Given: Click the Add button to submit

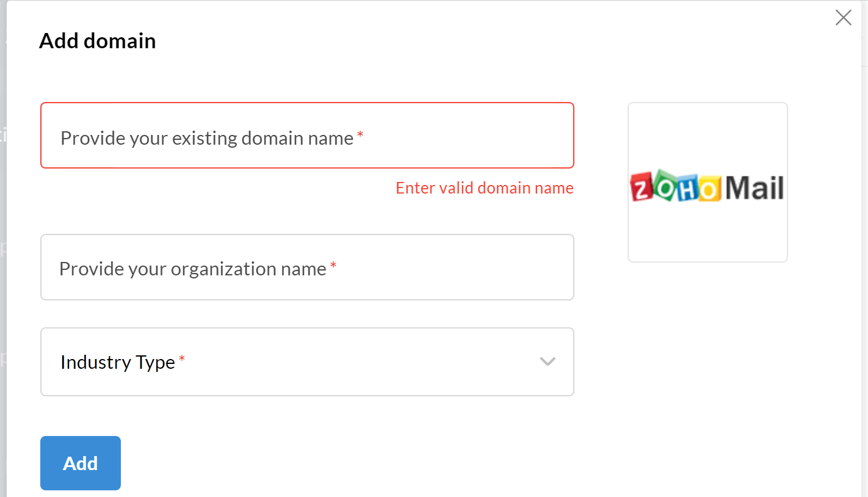Looking at the screenshot, I should coord(80,463).
